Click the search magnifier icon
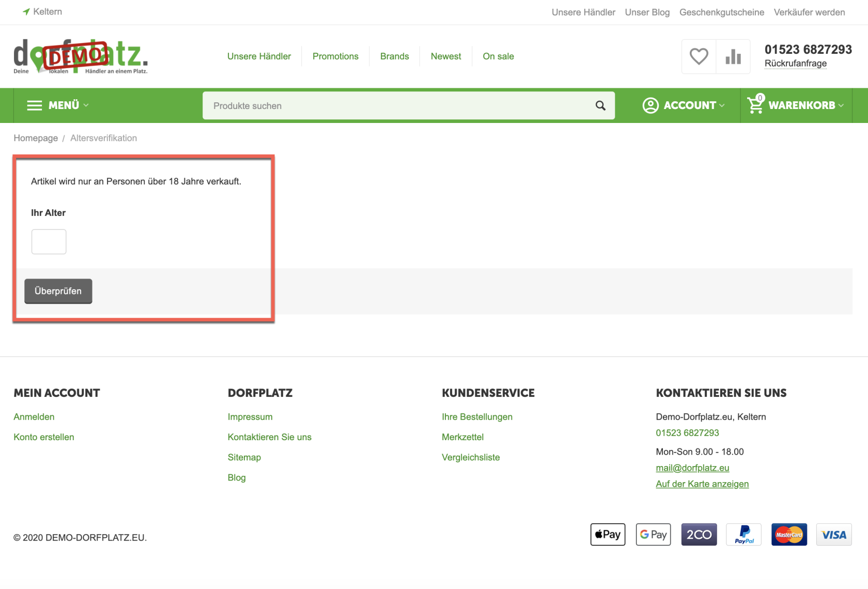Viewport: 868px width, 589px height. 600,105
